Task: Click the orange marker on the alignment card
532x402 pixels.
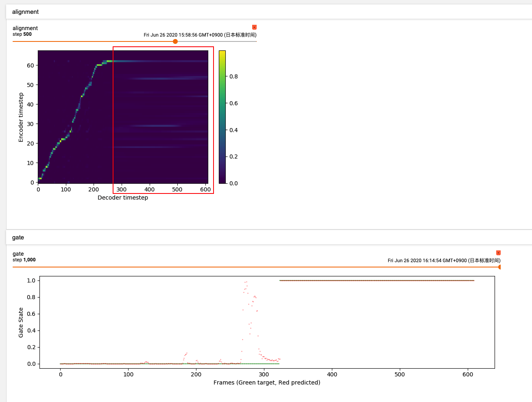Action: pyautogui.click(x=254, y=27)
